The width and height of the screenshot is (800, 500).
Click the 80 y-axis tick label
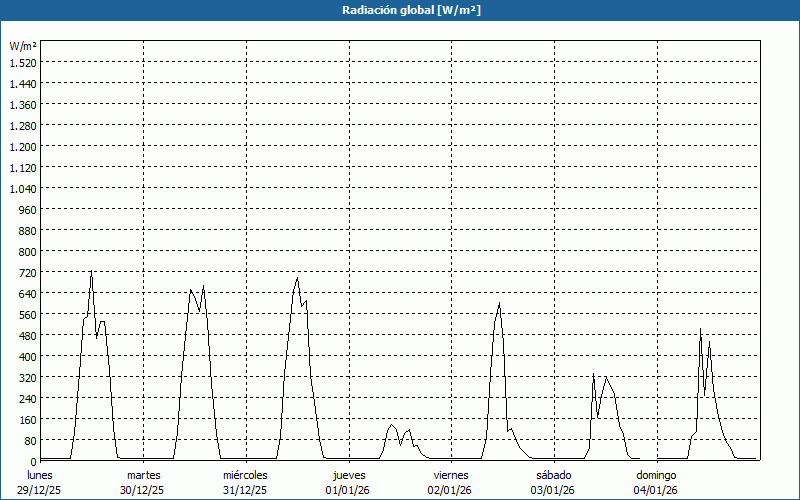[30, 440]
